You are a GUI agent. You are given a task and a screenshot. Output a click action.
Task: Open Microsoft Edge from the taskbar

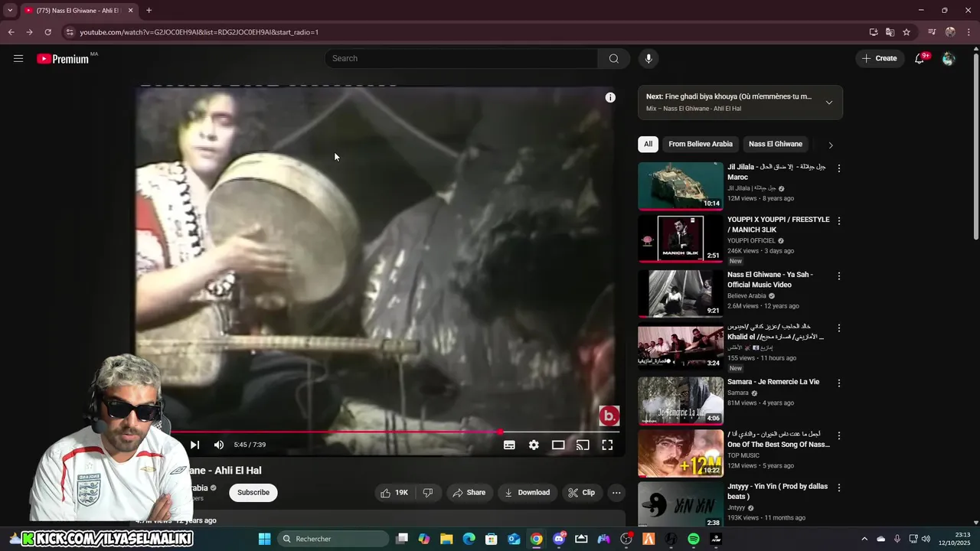469,539
